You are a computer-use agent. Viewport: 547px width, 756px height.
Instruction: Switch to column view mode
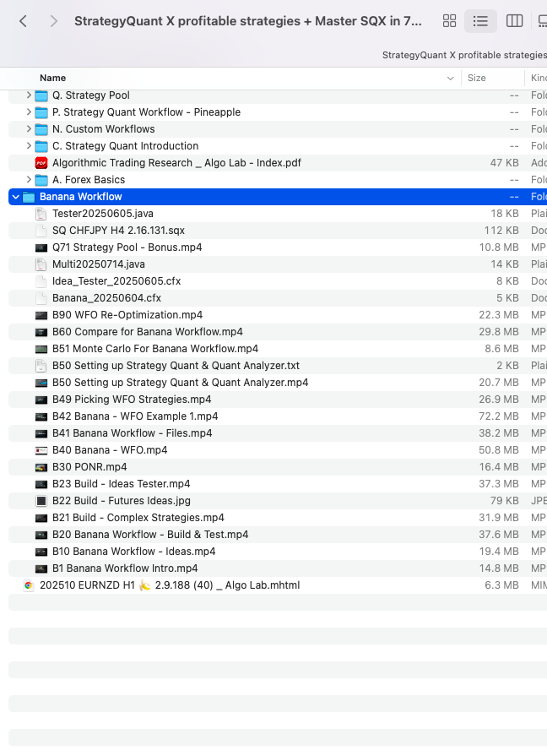point(514,21)
